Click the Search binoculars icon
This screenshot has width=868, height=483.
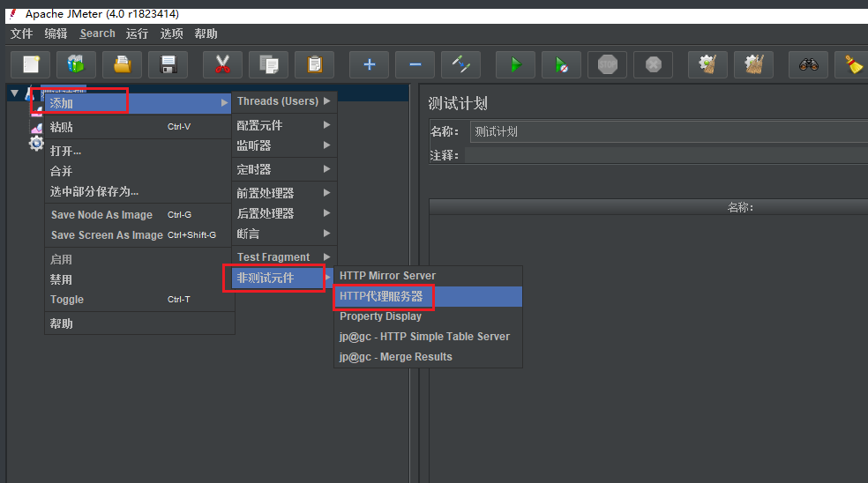(808, 64)
